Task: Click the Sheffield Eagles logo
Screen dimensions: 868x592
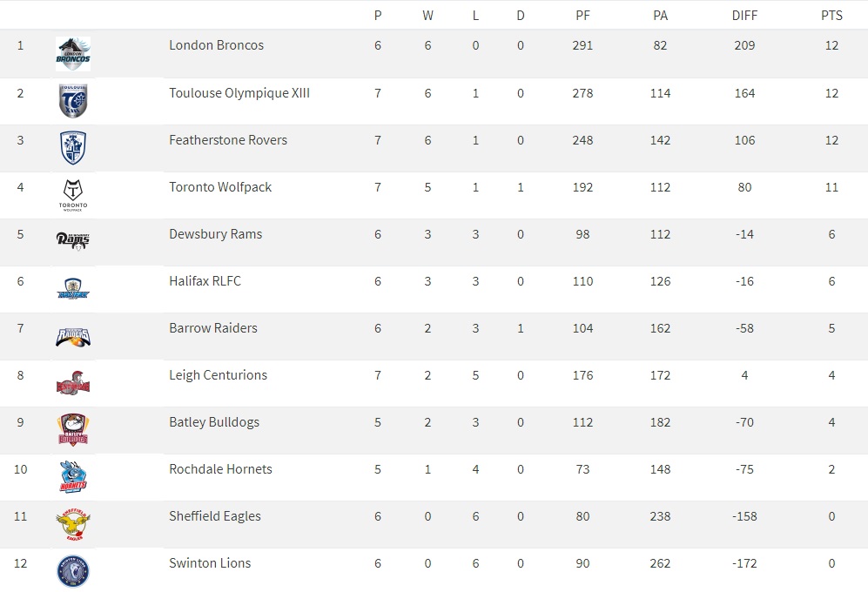Action: click(73, 524)
